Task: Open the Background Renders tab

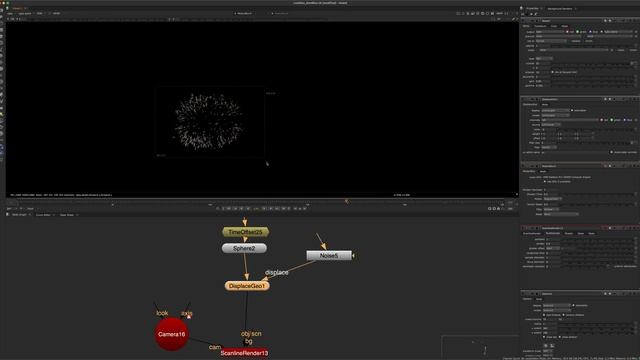Action: [x=560, y=8]
